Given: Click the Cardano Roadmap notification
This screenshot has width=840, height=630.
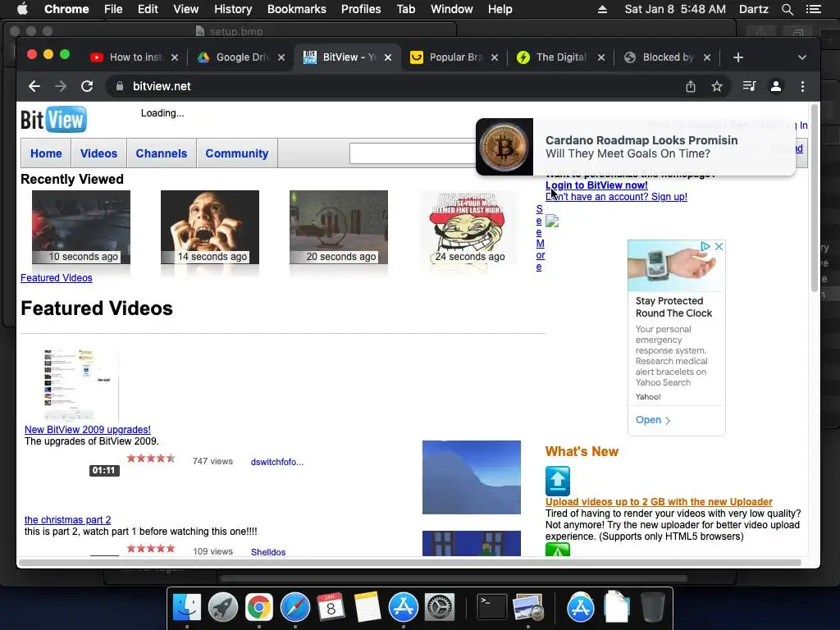Looking at the screenshot, I should point(636,147).
